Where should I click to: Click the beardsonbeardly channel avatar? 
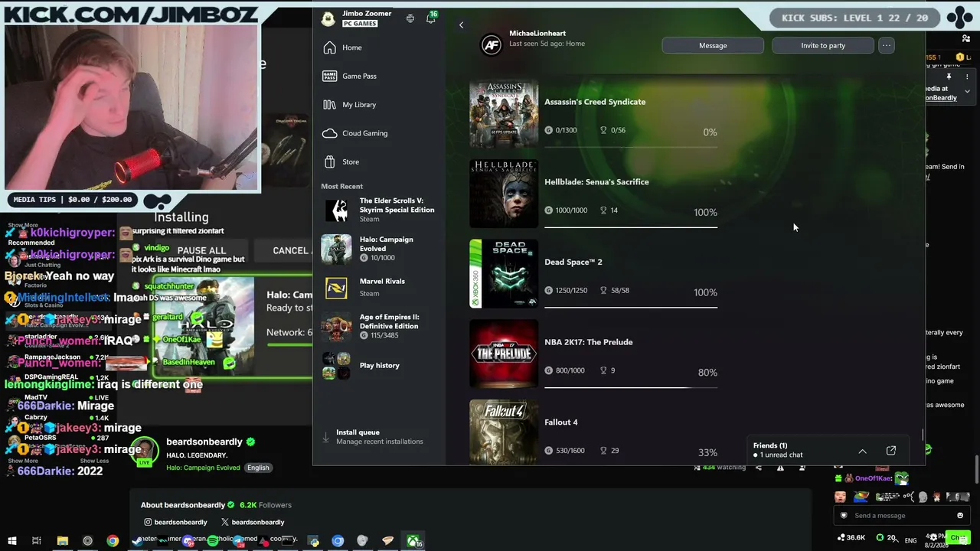tap(145, 452)
